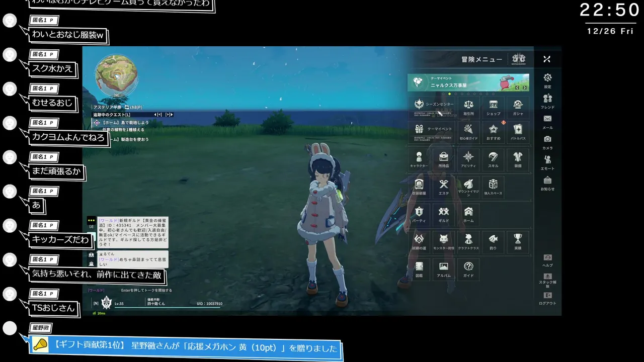Open the アルバム album icon

[444, 269]
